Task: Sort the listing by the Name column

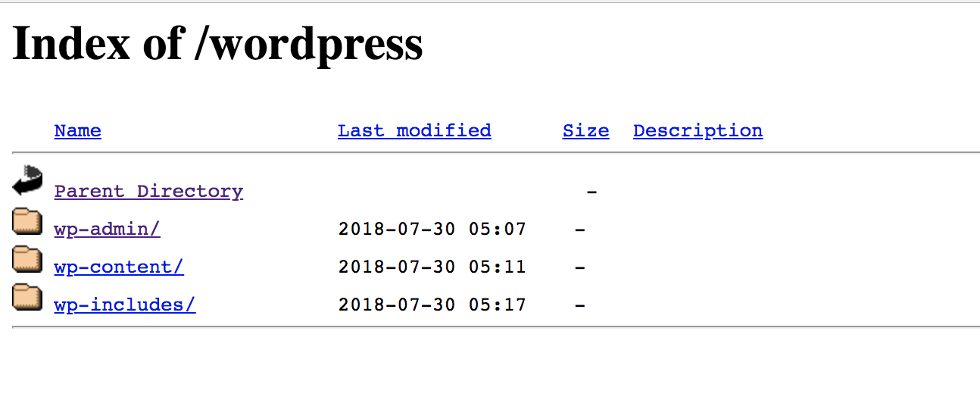Action: click(77, 131)
